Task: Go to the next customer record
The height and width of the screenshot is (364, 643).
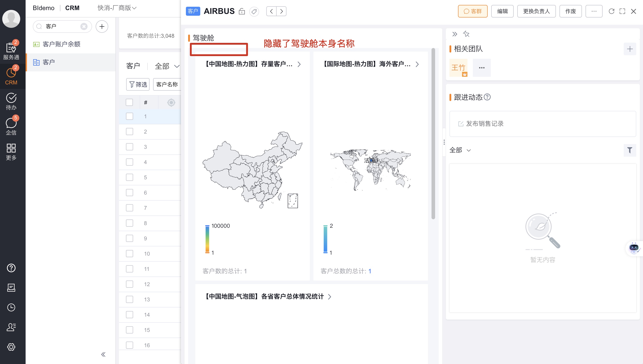Action: coord(281,11)
